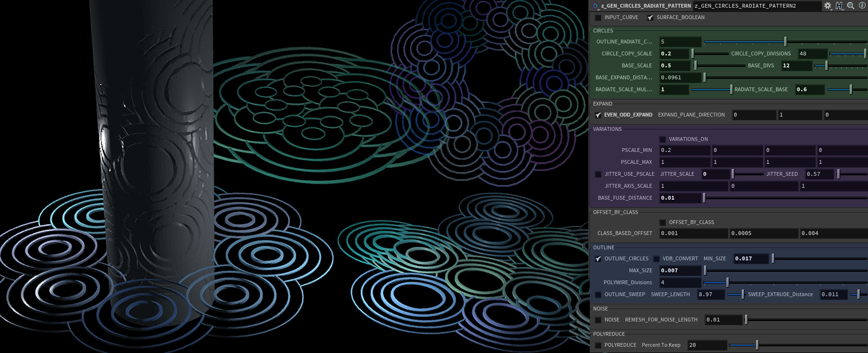Click the POLYWIRE_Divisions slider handle

pyautogui.click(x=727, y=283)
